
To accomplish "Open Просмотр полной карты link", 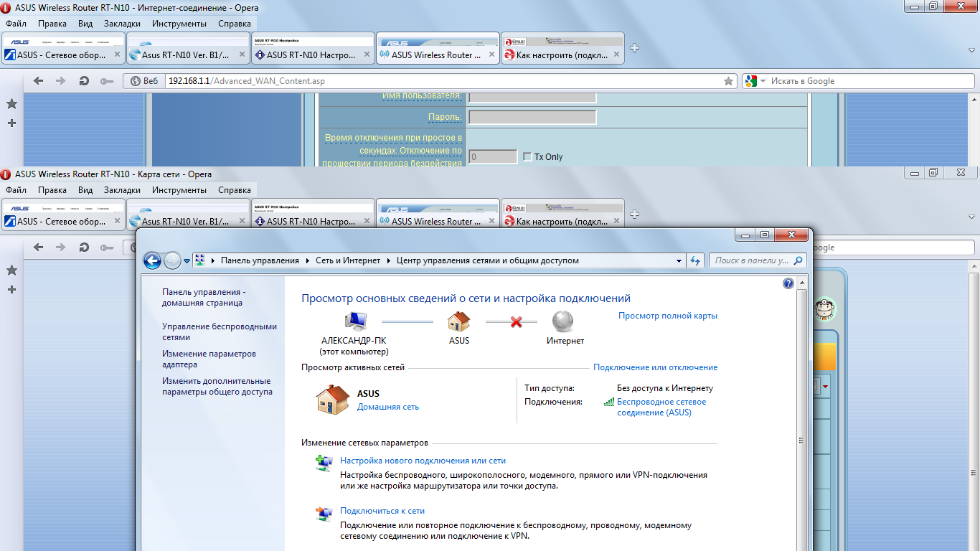I will point(668,316).
